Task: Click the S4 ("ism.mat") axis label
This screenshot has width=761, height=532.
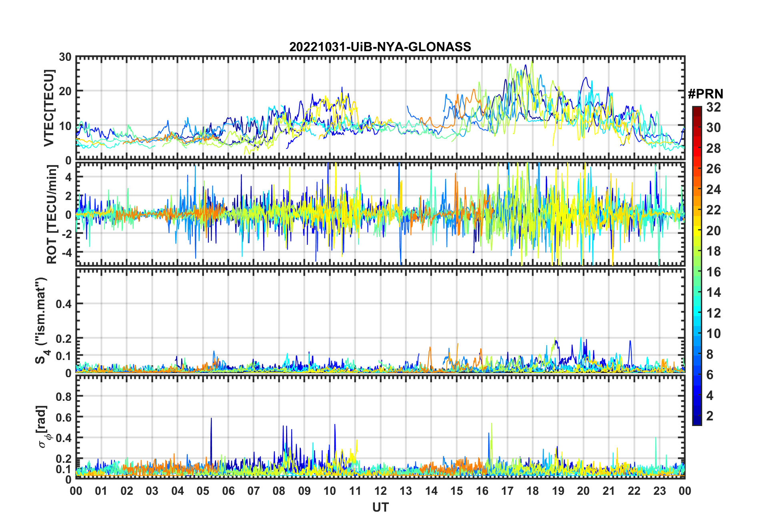Action: (42, 320)
